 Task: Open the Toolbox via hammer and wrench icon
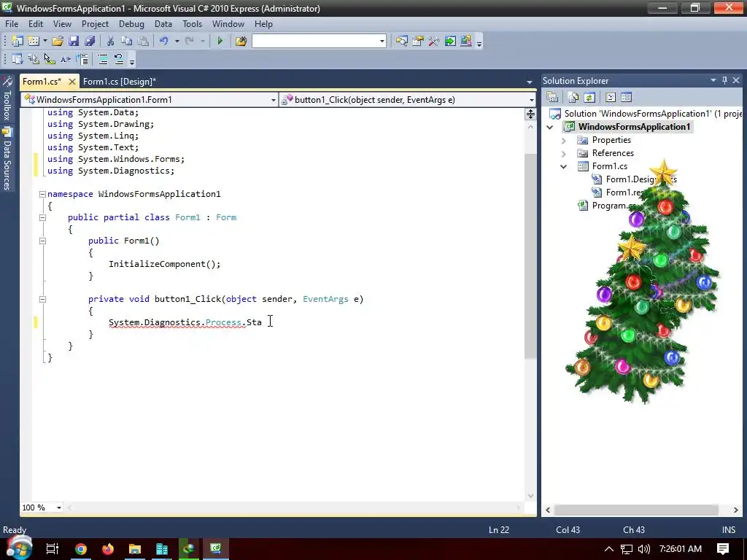point(433,41)
